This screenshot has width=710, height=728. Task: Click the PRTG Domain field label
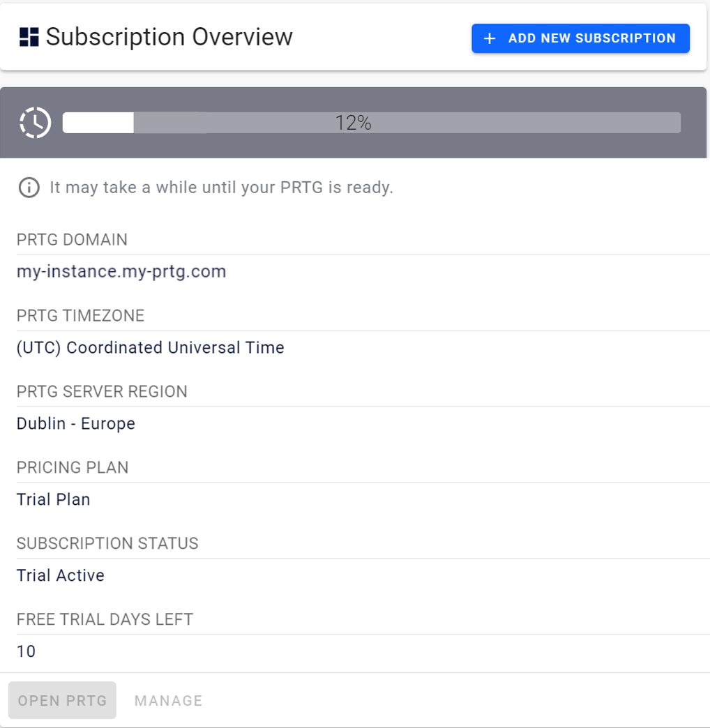pyautogui.click(x=73, y=240)
